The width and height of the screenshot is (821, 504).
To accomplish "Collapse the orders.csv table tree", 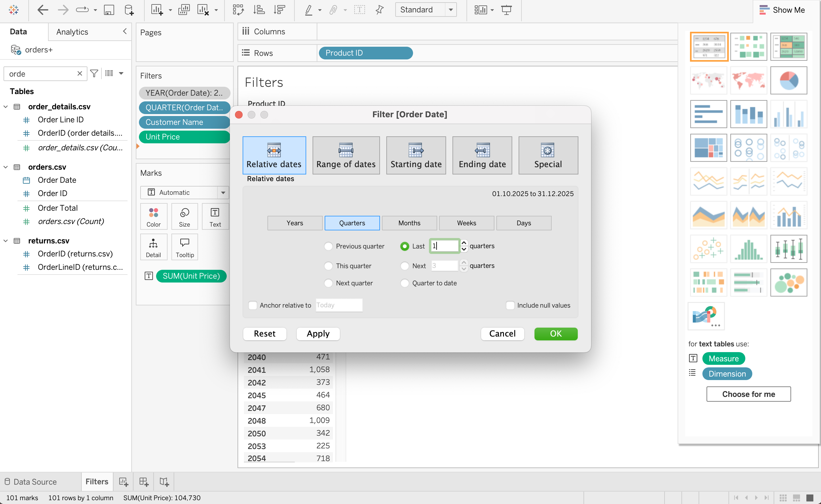I will click(x=6, y=167).
